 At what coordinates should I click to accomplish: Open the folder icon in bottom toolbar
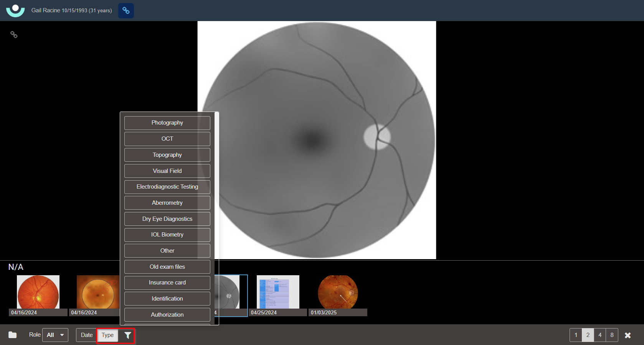(13, 335)
